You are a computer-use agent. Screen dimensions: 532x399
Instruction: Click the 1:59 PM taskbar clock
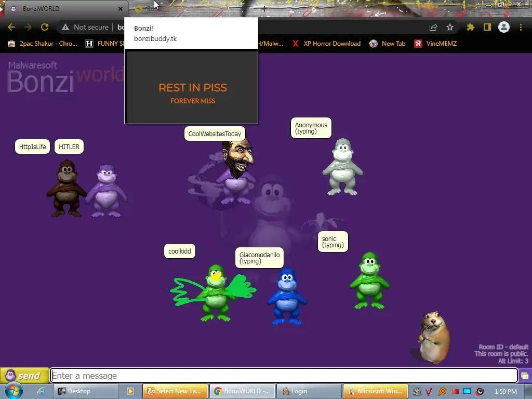506,392
